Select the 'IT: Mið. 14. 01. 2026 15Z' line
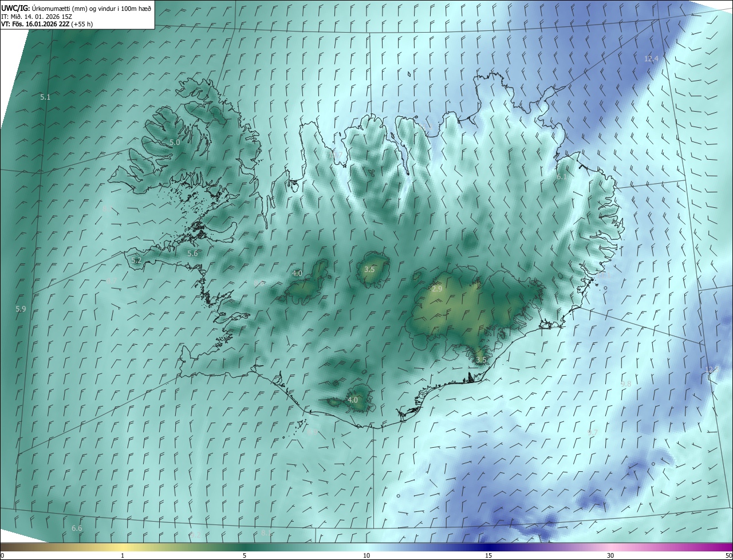Image resolution: width=733 pixels, height=560 pixels. (x=36, y=17)
